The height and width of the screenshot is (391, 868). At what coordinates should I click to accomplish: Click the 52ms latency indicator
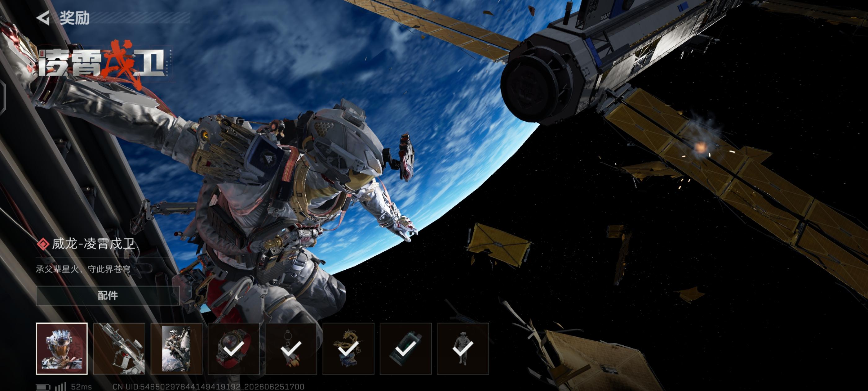coord(81,387)
